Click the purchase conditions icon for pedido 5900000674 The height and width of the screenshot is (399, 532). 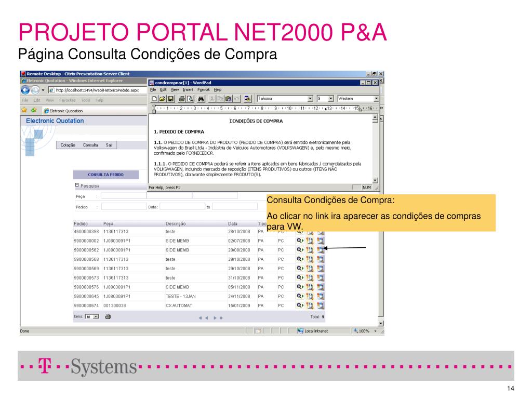coord(320,305)
